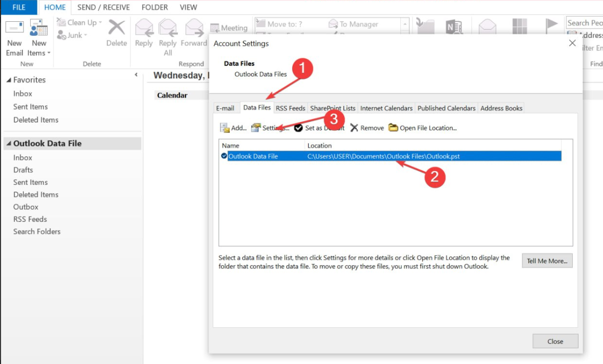This screenshot has width=603, height=364.
Task: Click the OneNote icon in ribbon
Action: click(x=454, y=27)
